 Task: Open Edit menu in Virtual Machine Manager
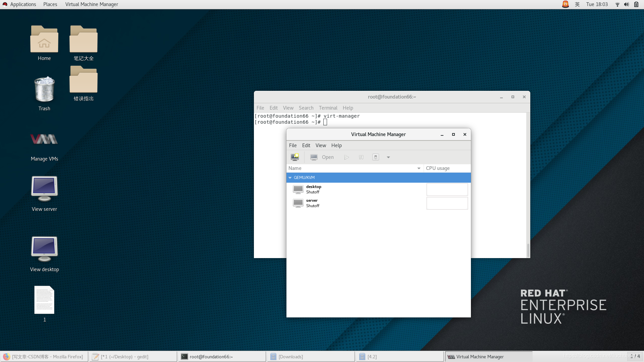[x=306, y=145]
